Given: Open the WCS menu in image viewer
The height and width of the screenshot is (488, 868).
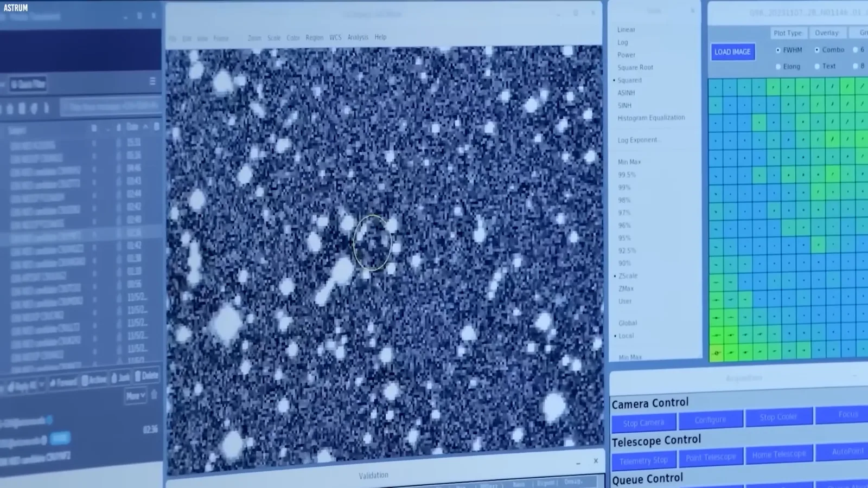Looking at the screenshot, I should point(335,37).
